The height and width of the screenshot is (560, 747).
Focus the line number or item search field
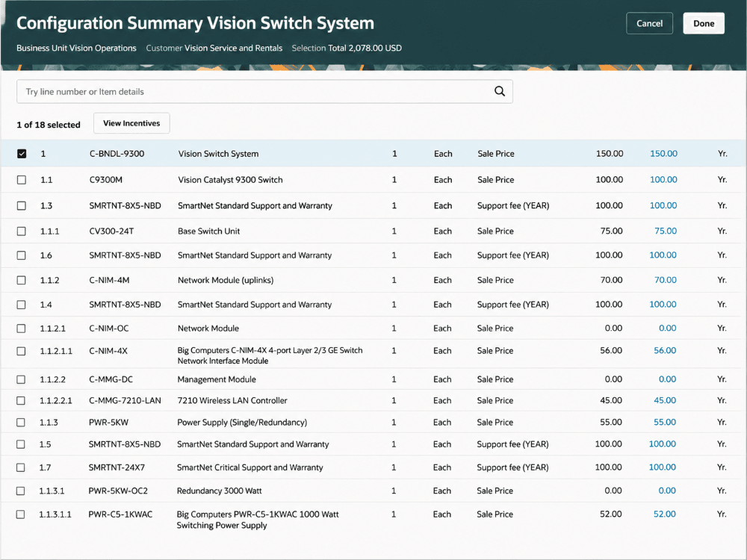coord(264,91)
